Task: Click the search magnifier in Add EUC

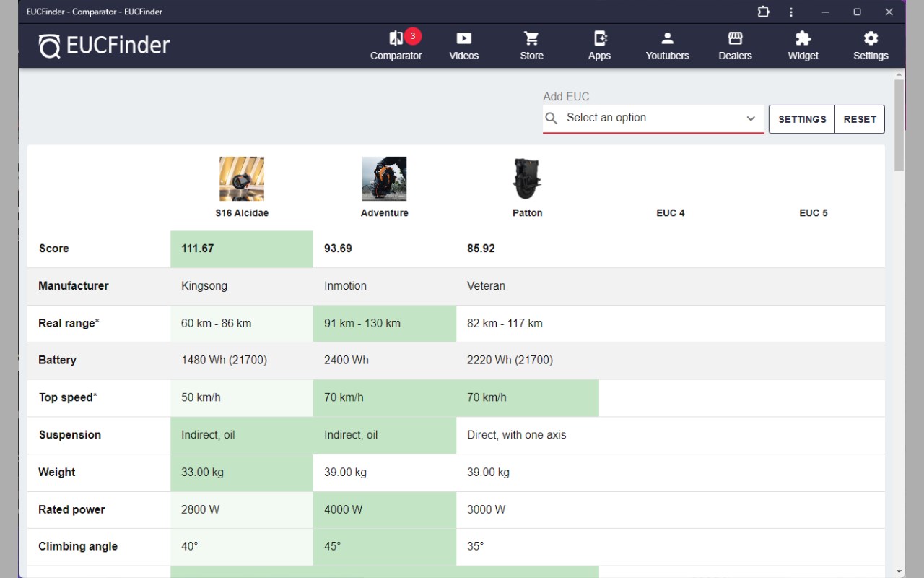Action: tap(552, 118)
